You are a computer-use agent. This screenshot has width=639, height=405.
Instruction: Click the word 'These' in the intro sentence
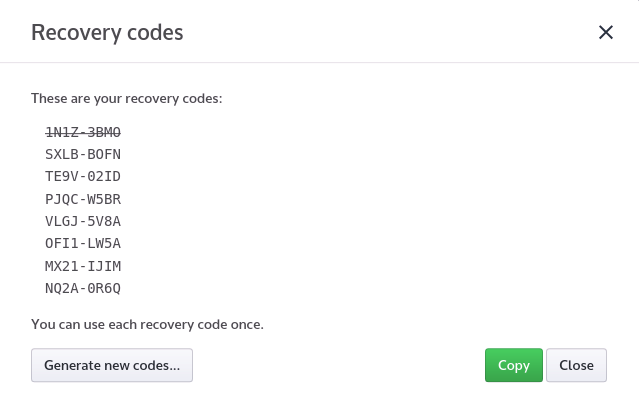tap(49, 98)
